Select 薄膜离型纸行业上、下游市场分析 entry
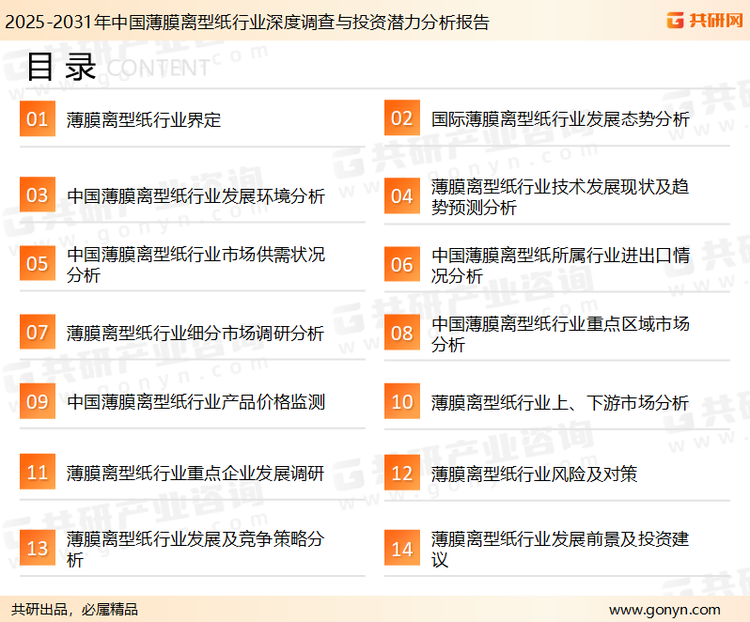This screenshot has width=750, height=622. (x=560, y=402)
